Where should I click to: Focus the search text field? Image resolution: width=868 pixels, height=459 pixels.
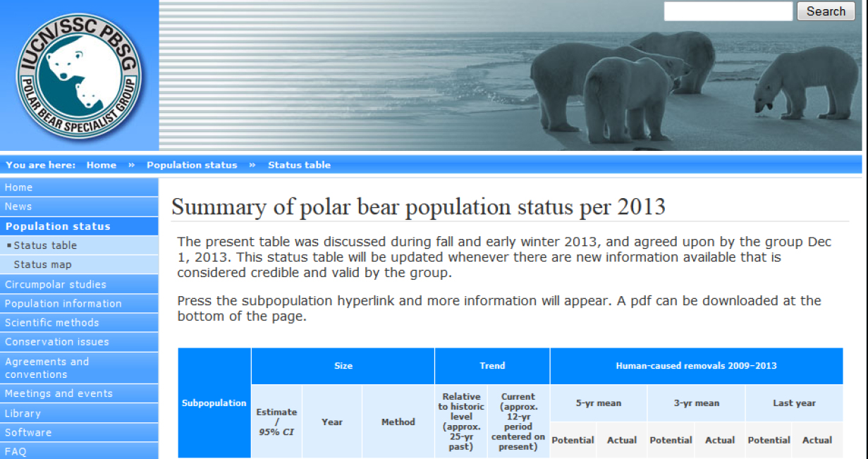(x=728, y=11)
